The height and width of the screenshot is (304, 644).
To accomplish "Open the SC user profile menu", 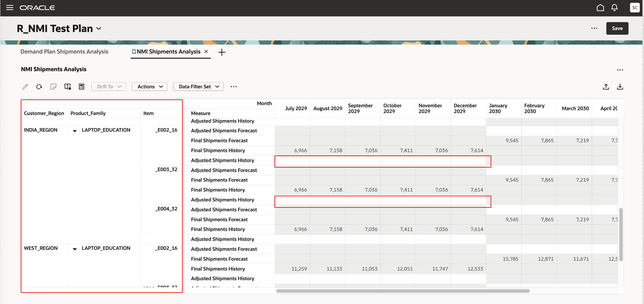I will 635,8.
